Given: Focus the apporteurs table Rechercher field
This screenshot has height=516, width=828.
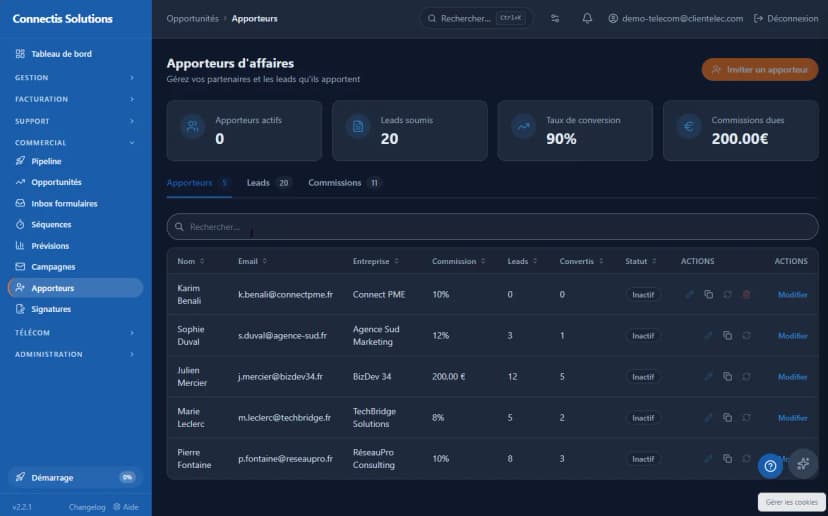Looking at the screenshot, I should coord(493,227).
